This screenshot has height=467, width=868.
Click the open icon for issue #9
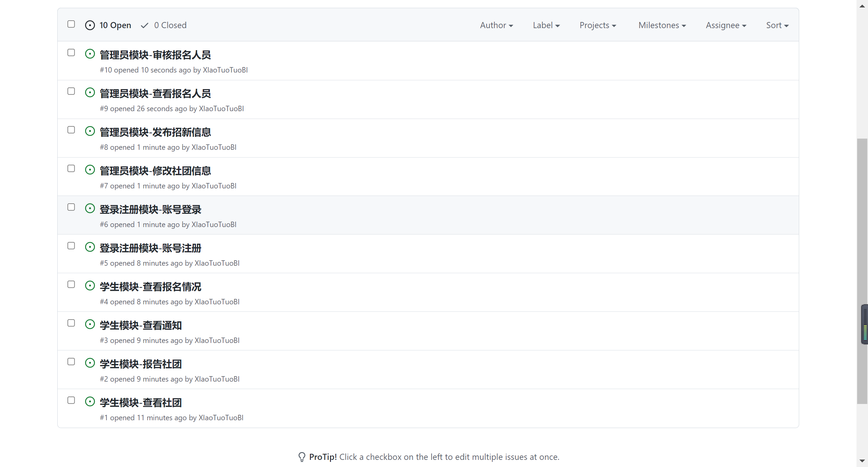pyautogui.click(x=90, y=93)
